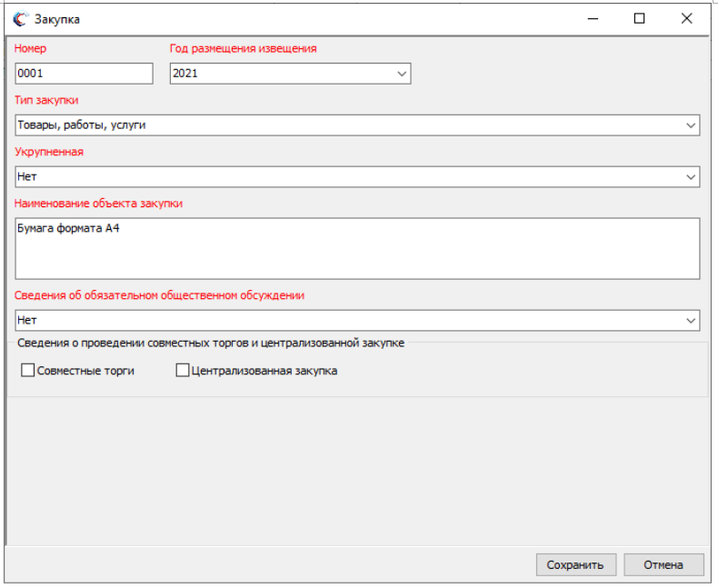
Task: Expand the Тип закупки dropdown list
Action: click(691, 125)
